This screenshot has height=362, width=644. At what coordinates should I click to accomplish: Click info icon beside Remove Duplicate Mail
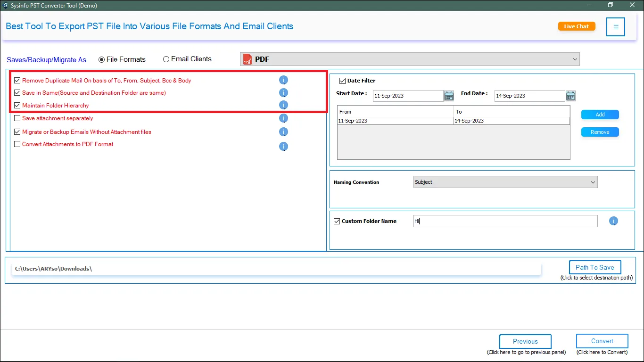[x=283, y=80]
